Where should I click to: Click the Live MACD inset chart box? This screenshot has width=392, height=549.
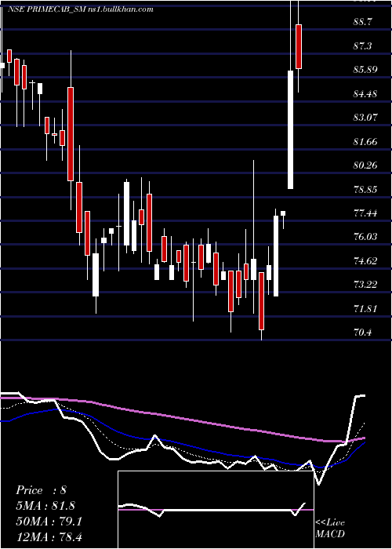click(216, 510)
